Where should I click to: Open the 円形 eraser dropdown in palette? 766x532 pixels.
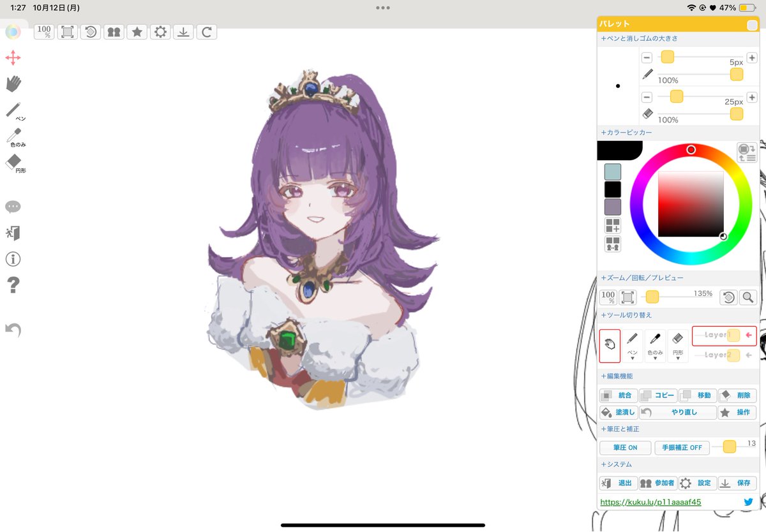click(678, 346)
